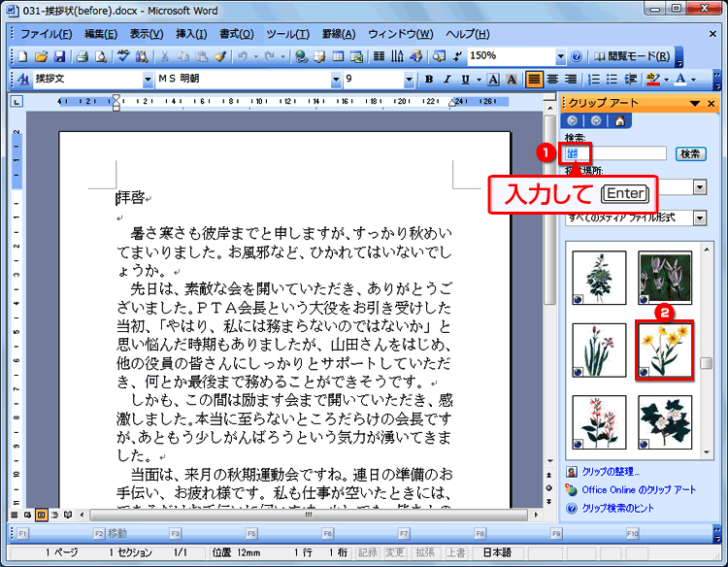Click the 検索 search button
This screenshot has height=567, width=728.
point(690,153)
